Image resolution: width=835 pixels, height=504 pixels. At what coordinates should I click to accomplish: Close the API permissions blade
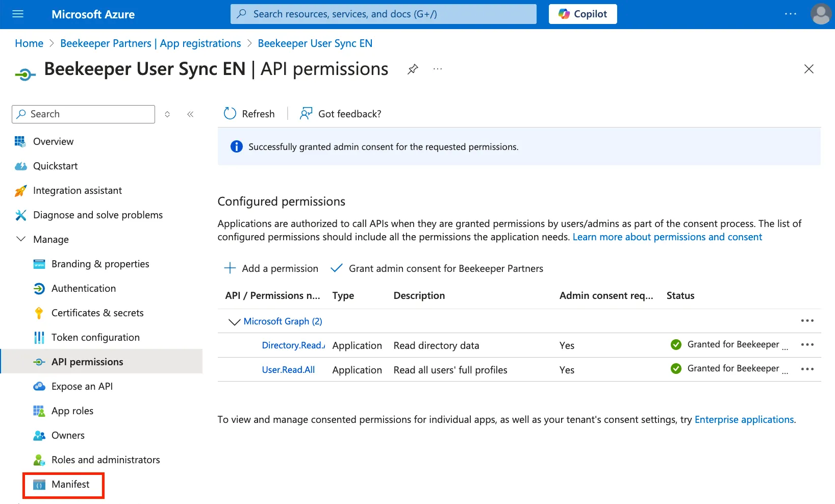[809, 69]
